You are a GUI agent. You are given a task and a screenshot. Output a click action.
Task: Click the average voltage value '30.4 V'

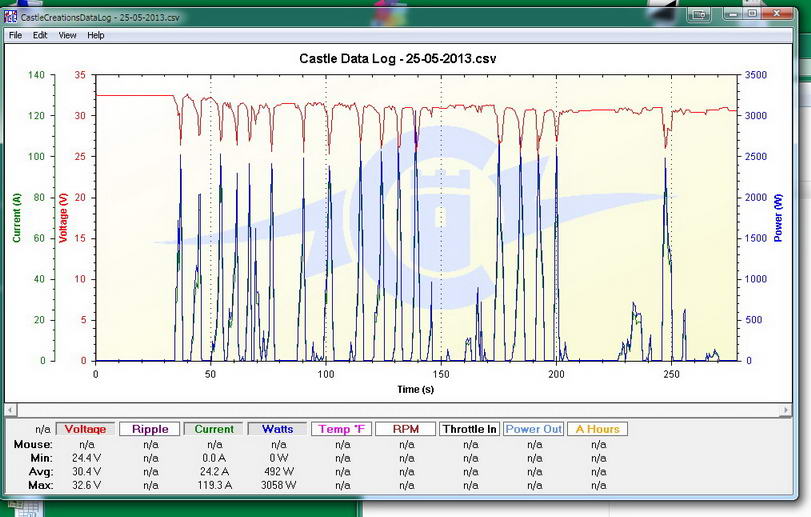[x=86, y=472]
